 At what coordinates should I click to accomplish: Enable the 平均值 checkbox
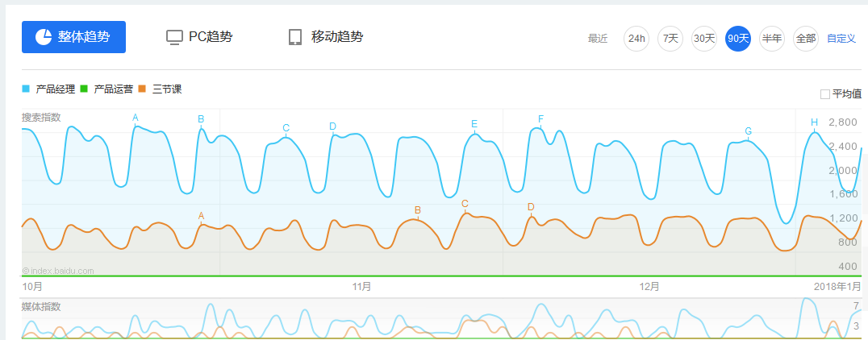pos(824,94)
